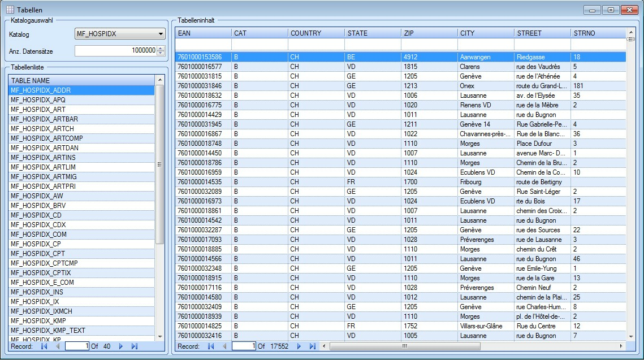Image resolution: width=644 pixels, height=360 pixels.
Task: Select MF_HOSPIDX_ARTBAR in table list
Action: click(82, 119)
